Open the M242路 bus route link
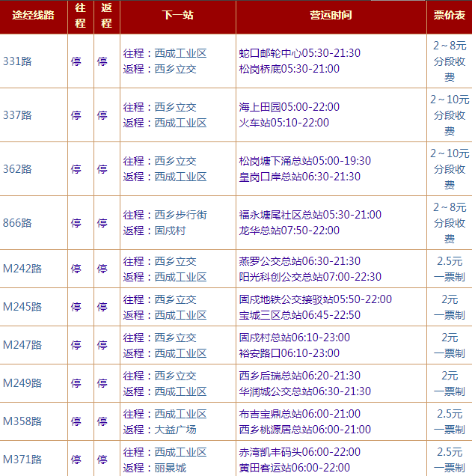The image size is (472, 476). coord(22,269)
